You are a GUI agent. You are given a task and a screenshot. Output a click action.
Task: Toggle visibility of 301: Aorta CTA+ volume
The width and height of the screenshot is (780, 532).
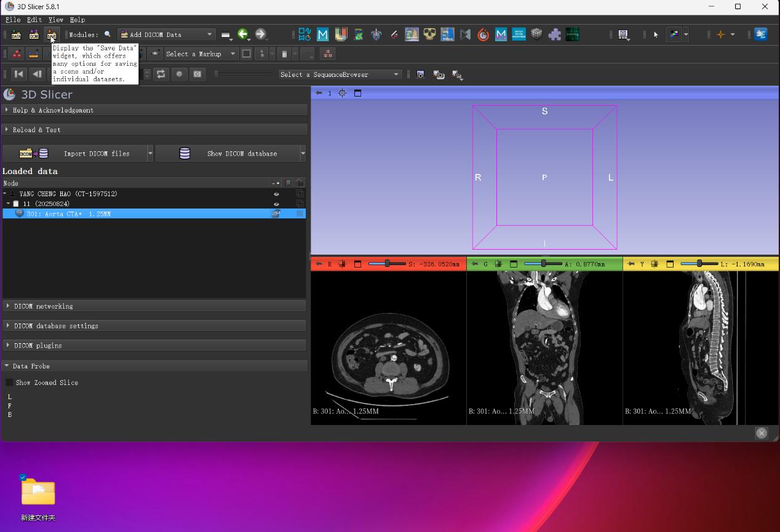(x=276, y=213)
